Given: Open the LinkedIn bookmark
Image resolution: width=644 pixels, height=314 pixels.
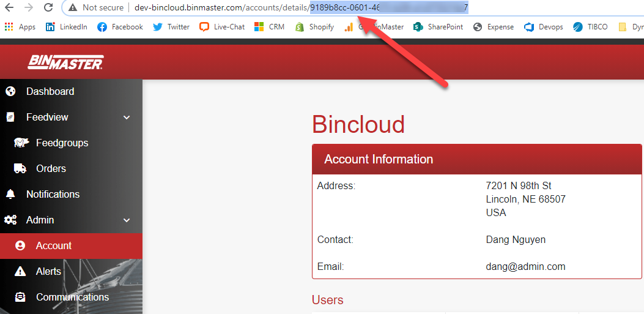Looking at the screenshot, I should pos(67,27).
